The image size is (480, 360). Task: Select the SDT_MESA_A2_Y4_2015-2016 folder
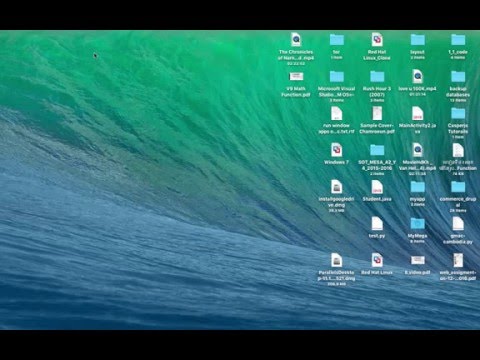(377, 150)
